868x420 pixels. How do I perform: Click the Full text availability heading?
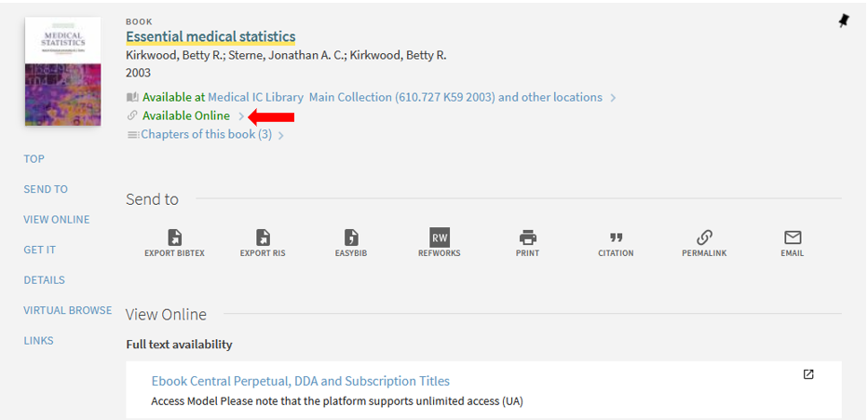(180, 345)
